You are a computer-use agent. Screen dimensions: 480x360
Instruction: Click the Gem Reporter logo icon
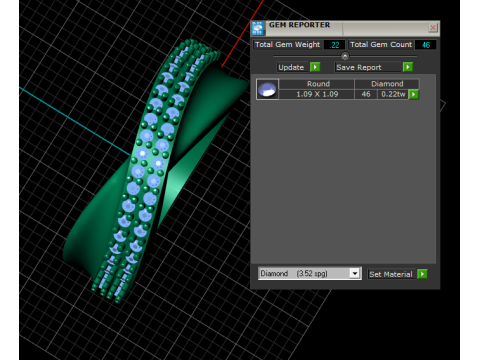pyautogui.click(x=258, y=28)
